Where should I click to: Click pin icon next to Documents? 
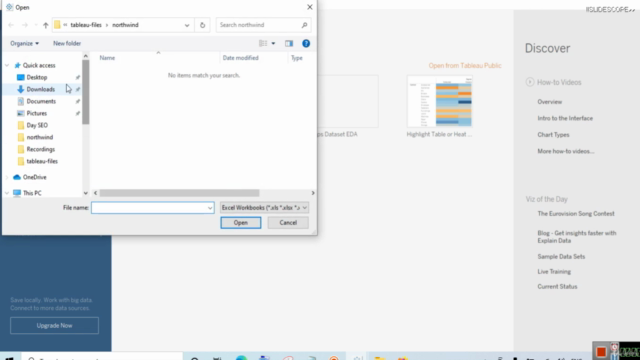(78, 101)
